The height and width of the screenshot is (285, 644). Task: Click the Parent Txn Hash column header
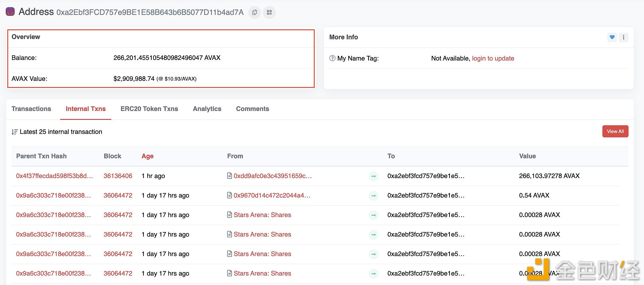tap(41, 156)
